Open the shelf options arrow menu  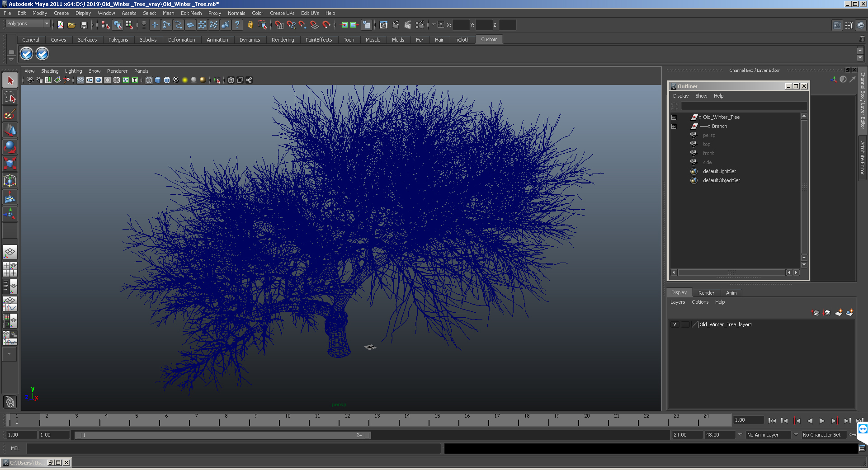(x=11, y=59)
